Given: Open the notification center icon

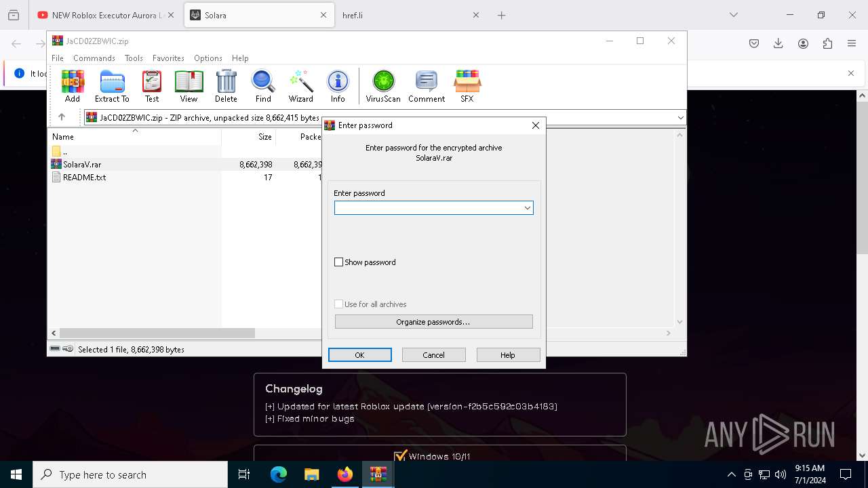Looking at the screenshot, I should click(x=846, y=474).
